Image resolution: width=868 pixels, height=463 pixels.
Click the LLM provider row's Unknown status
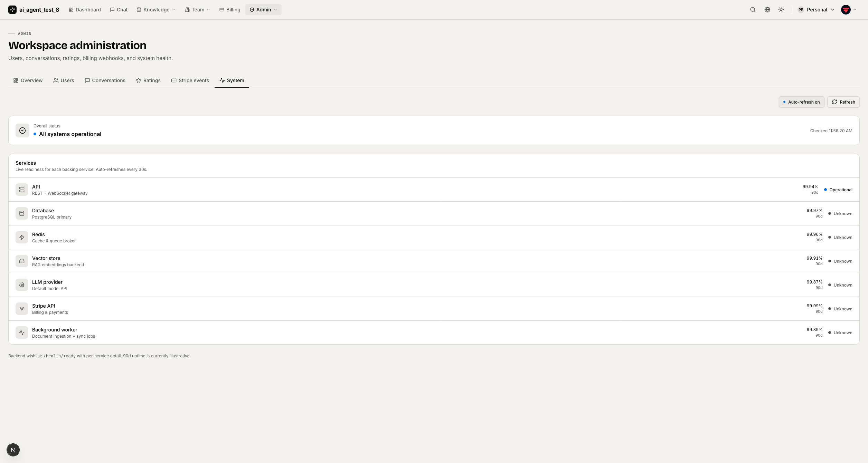[x=840, y=285]
